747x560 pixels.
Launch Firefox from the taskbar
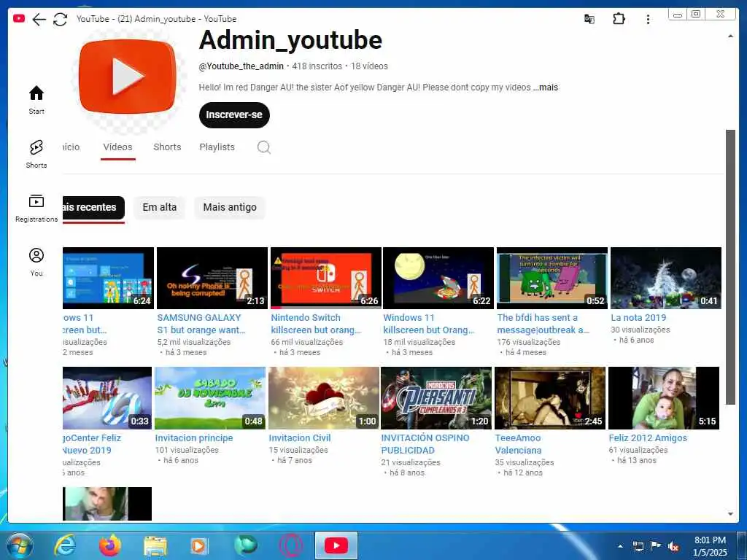109,545
